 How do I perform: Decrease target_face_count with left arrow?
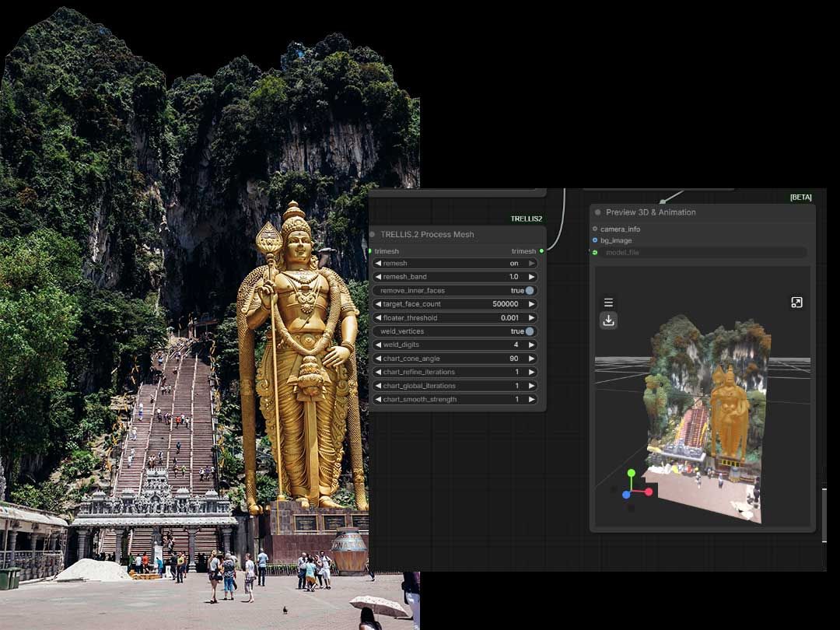tap(378, 304)
